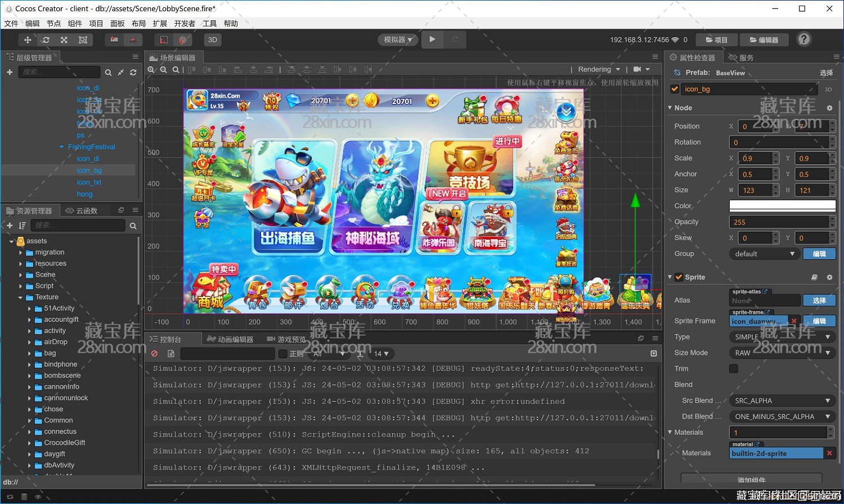Select the Rect transform tool
844x504 pixels.
tap(83, 40)
